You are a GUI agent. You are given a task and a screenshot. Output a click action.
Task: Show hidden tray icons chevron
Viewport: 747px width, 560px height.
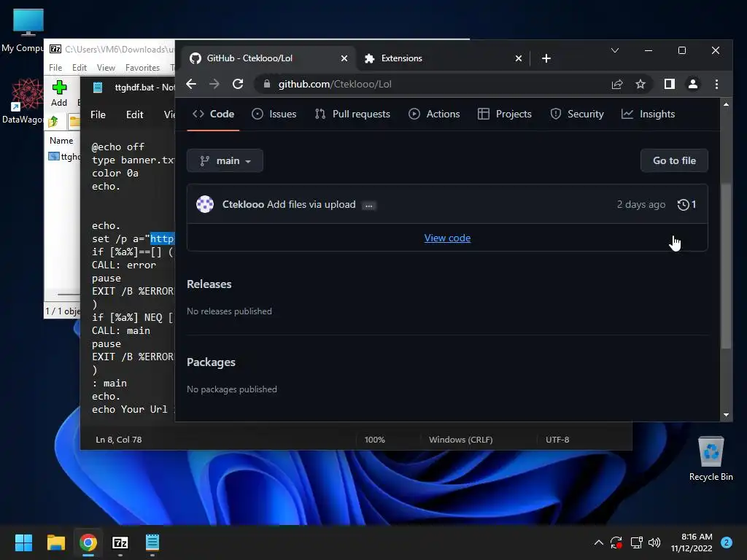599,542
